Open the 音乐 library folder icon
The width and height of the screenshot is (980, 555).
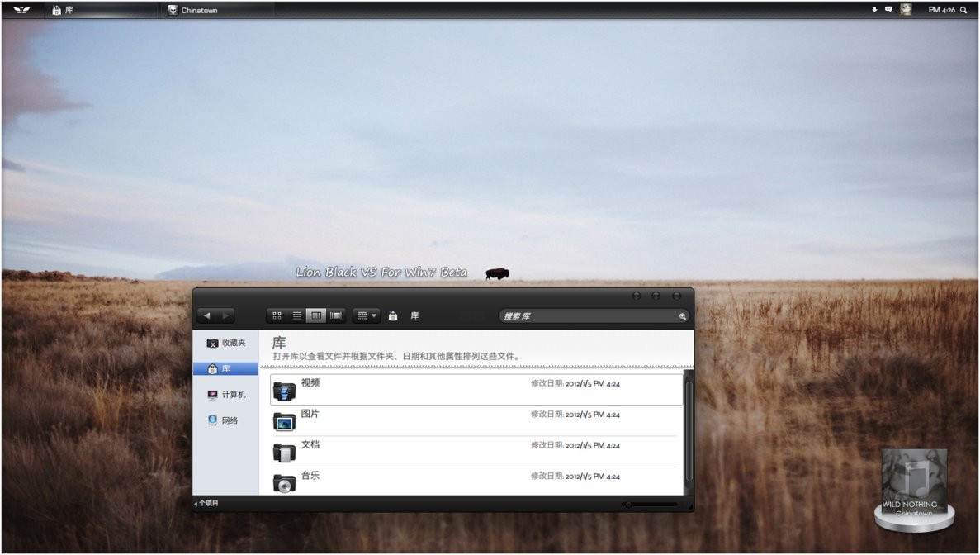[284, 483]
